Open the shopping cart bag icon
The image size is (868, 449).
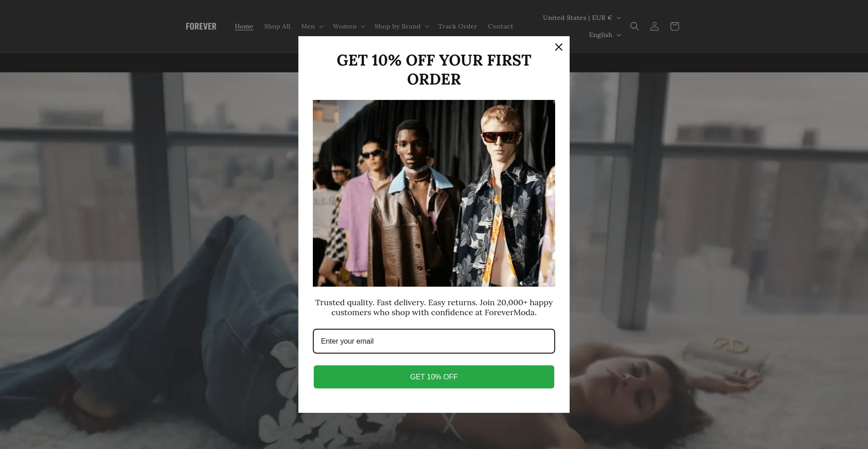(x=675, y=26)
